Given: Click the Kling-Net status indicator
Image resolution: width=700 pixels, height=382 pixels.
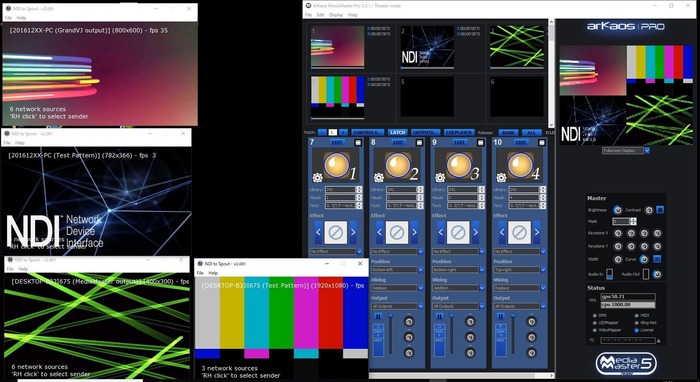Looking at the screenshot, I should 637,322.
